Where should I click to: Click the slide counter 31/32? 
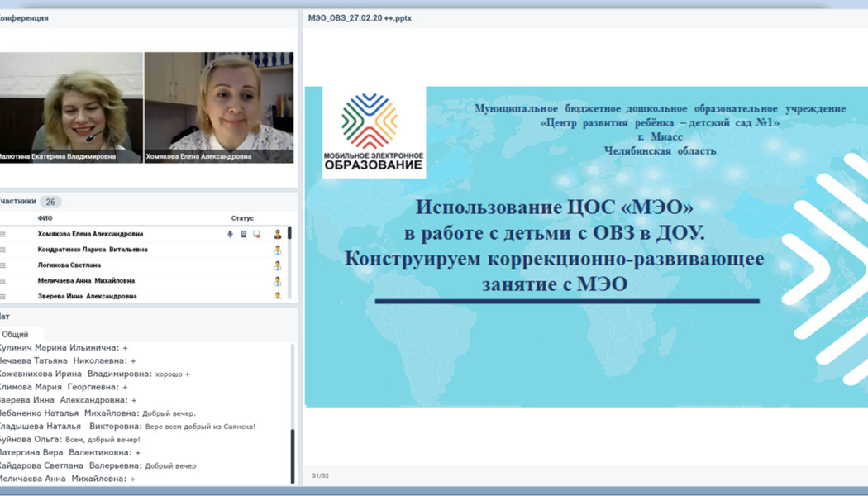(321, 475)
